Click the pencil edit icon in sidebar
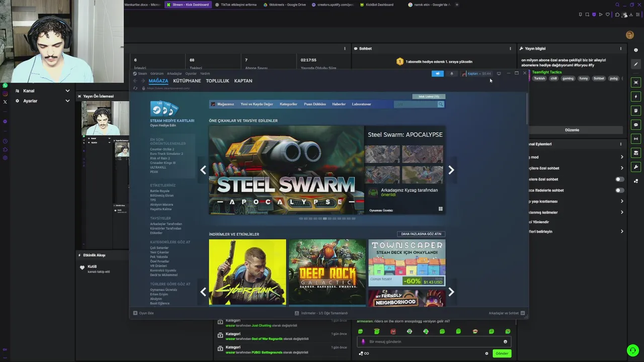This screenshot has height=362, width=644. [636, 64]
